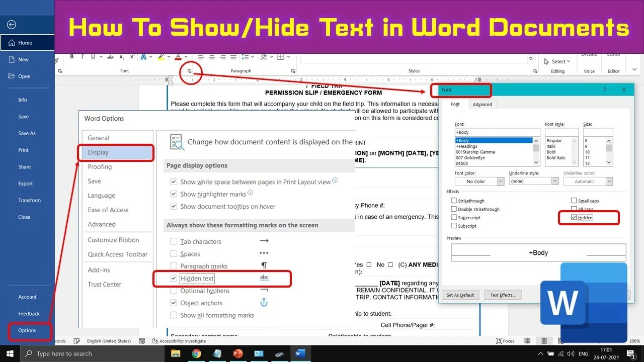Screen dimensions: 644x362
Task: Open help in the Font dialog
Action: pos(604,89)
